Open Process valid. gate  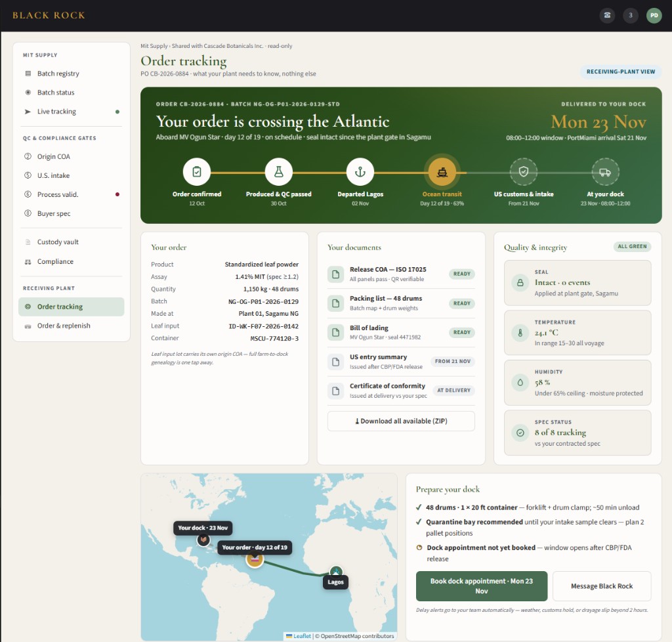point(71,194)
